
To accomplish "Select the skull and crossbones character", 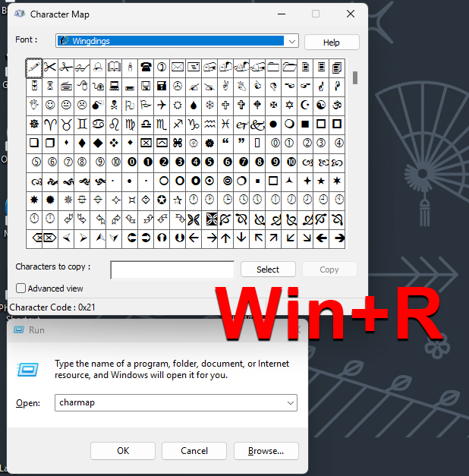I will (x=114, y=105).
